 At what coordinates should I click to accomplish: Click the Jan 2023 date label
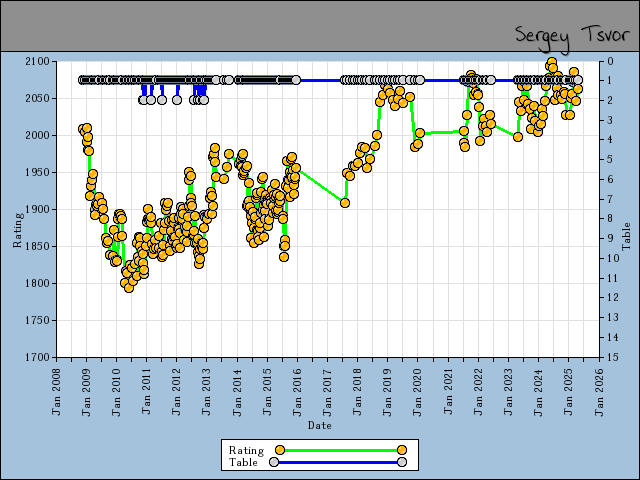coord(509,392)
